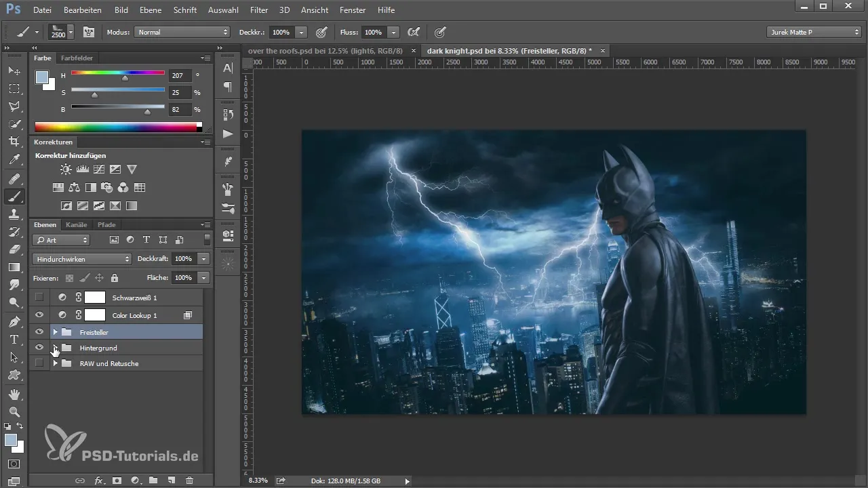Open the Deckkraft layer opacity dropdown
Image resolution: width=868 pixels, height=488 pixels.
coord(204,259)
